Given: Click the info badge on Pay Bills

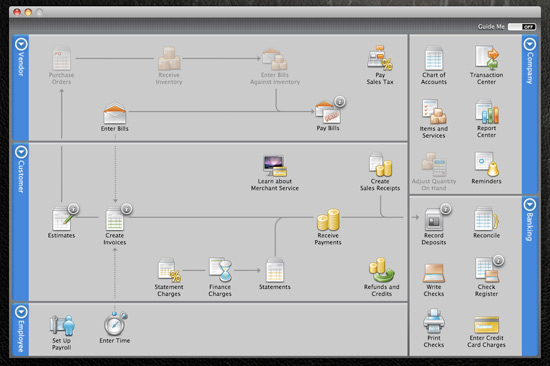Looking at the screenshot, I should coord(339,102).
